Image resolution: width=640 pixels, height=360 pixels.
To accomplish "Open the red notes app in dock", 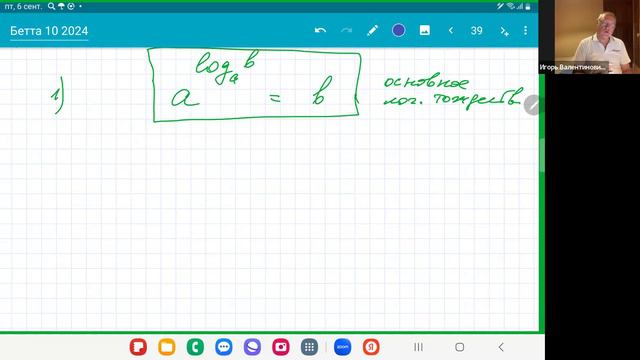I will (138, 347).
